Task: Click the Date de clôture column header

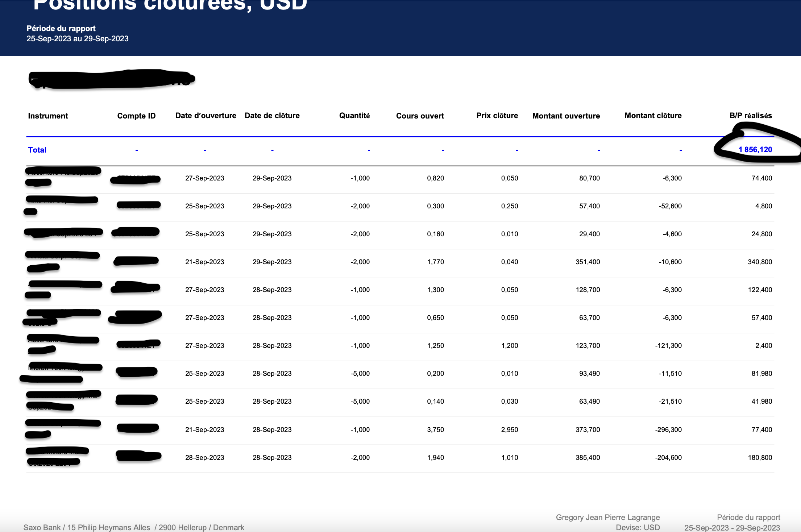Action: pos(272,116)
